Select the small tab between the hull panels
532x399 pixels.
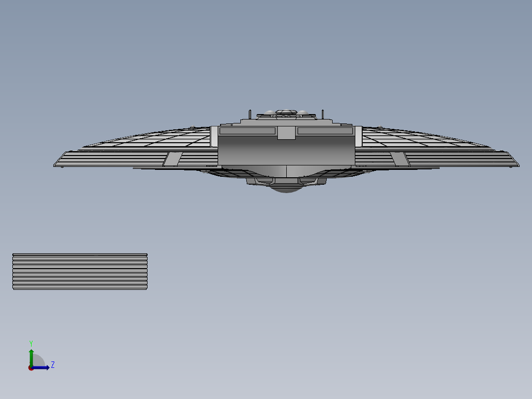(x=286, y=133)
